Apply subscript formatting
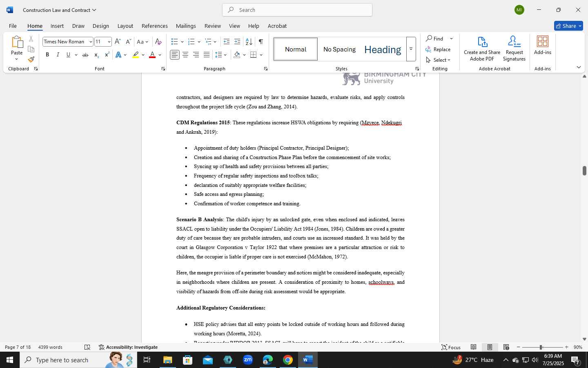This screenshot has width=588, height=368. point(96,55)
